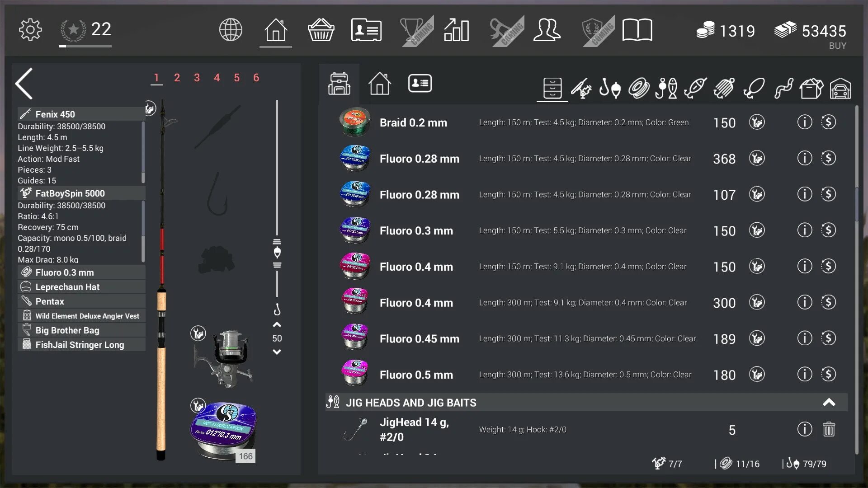This screenshot has height=488, width=868.
Task: Click the fishing line/braid icon in toolbar
Action: (x=637, y=87)
